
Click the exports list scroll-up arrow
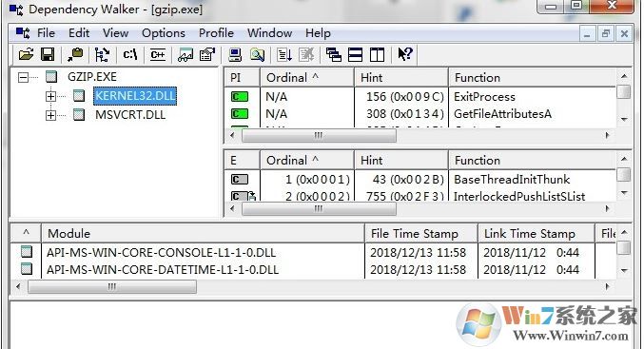[x=624, y=159]
